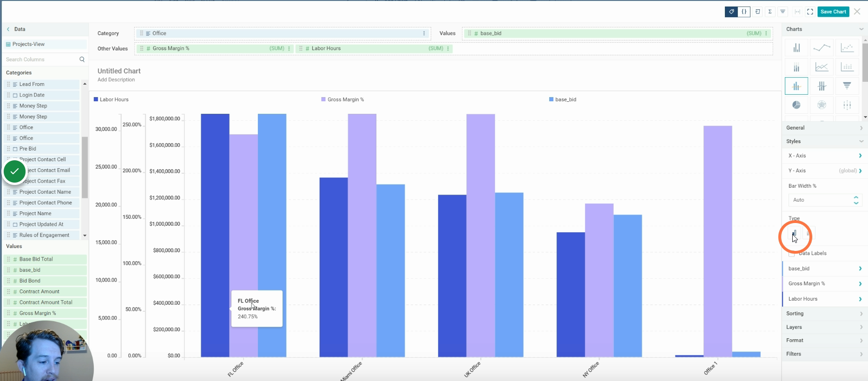Expand the General section
The width and height of the screenshot is (868, 381).
point(824,128)
